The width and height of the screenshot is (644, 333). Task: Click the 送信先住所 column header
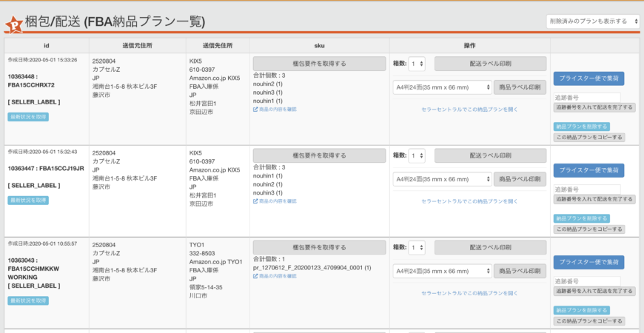coord(218,46)
